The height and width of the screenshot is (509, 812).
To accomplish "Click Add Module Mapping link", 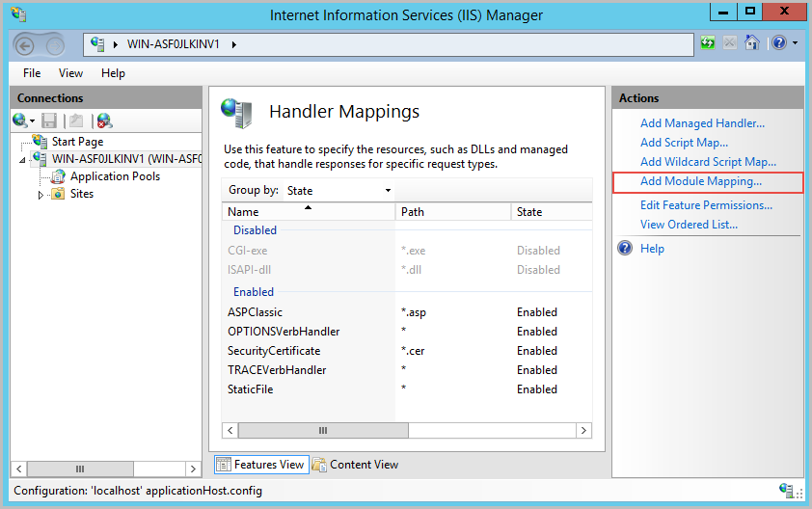I will click(701, 181).
